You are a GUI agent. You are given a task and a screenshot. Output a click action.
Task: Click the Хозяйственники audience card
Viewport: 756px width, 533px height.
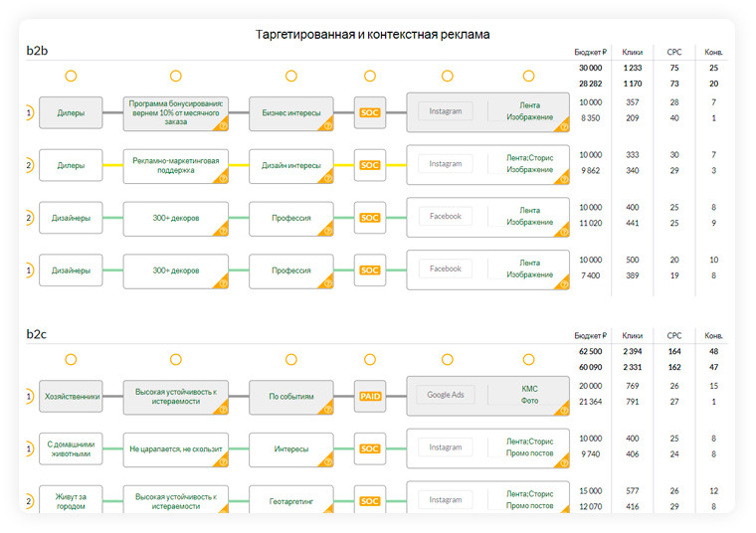pos(71,396)
